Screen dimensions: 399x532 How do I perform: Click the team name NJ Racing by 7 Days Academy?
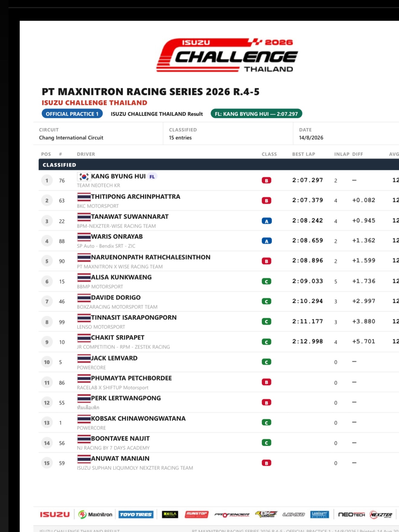113,448
